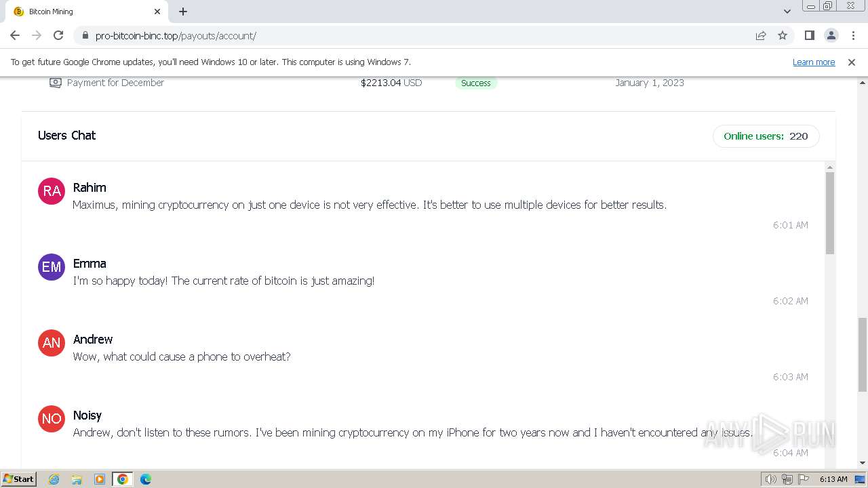
Task: Click the 6:03 AM timestamp
Action: click(791, 377)
